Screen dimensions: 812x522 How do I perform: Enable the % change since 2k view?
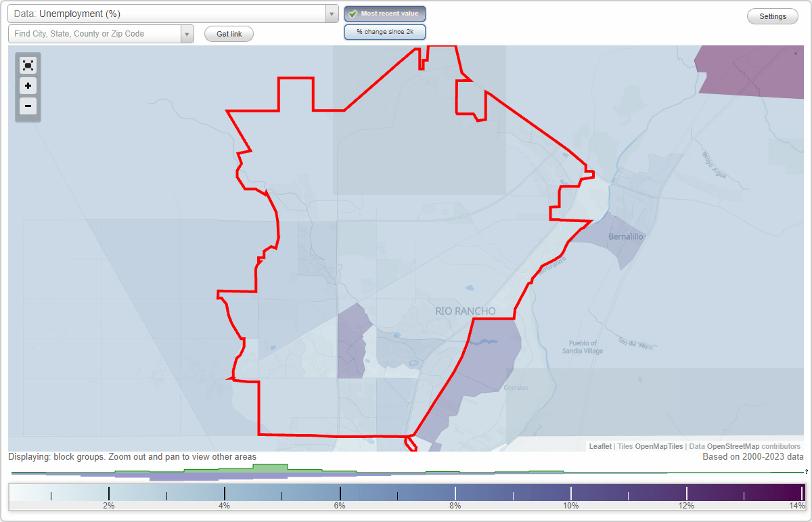385,31
